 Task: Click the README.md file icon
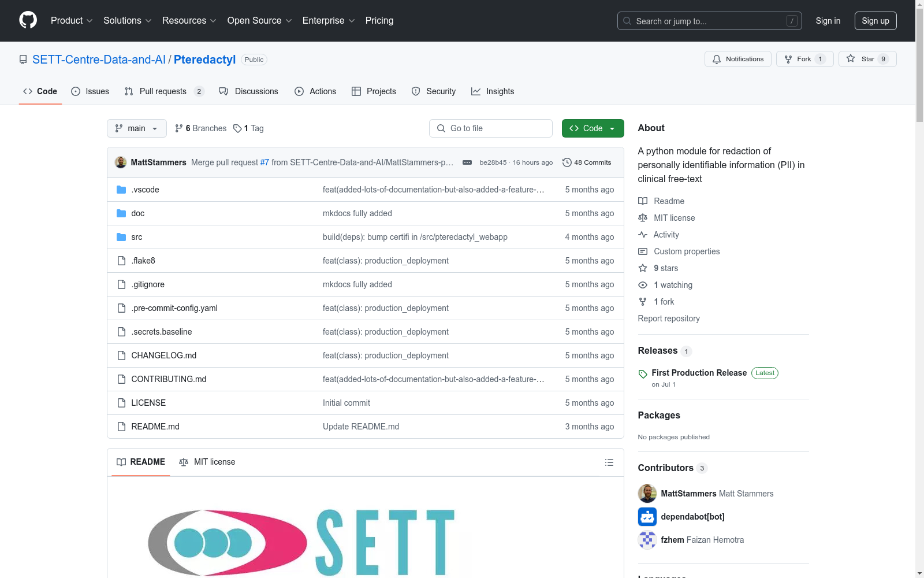click(x=121, y=427)
